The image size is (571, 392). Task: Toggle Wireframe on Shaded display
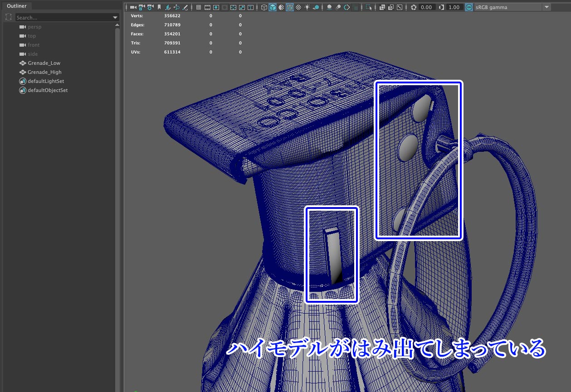(x=290, y=6)
